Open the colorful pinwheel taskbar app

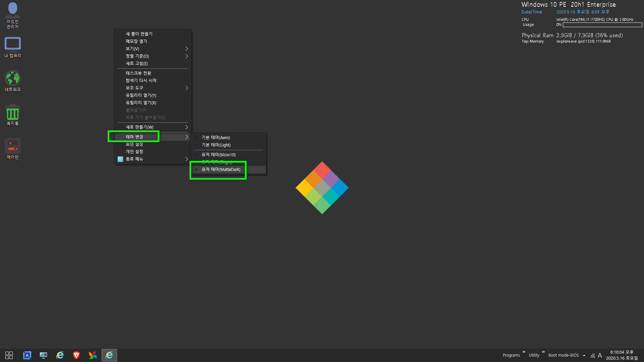[x=93, y=355]
